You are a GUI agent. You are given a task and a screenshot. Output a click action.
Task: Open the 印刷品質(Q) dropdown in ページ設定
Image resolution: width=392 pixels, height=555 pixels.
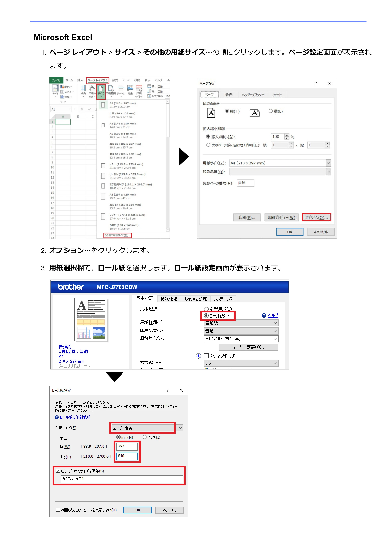coord(280,172)
